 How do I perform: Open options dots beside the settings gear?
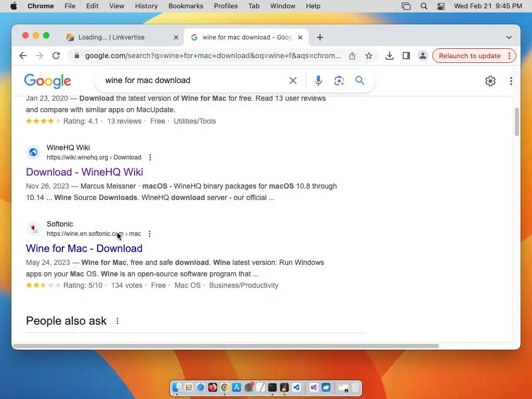tap(511, 81)
